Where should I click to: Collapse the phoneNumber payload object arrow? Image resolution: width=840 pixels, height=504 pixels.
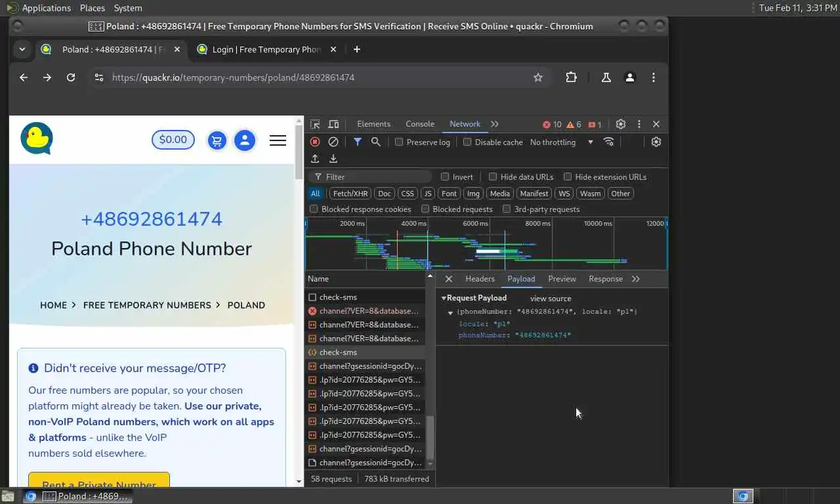pos(450,312)
